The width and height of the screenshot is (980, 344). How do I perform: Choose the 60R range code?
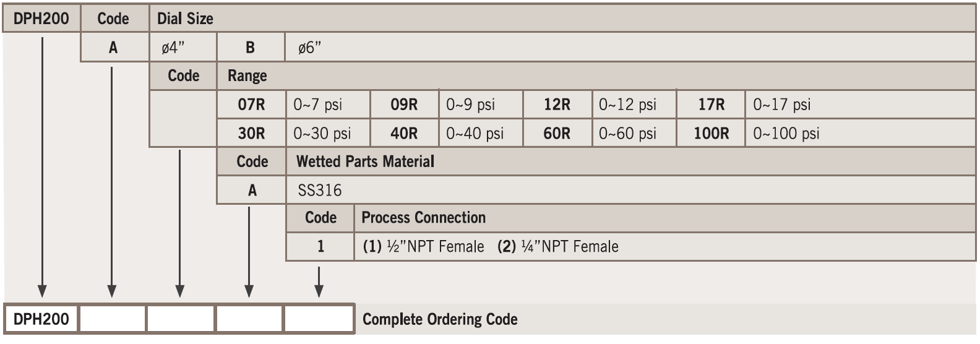[x=557, y=133]
